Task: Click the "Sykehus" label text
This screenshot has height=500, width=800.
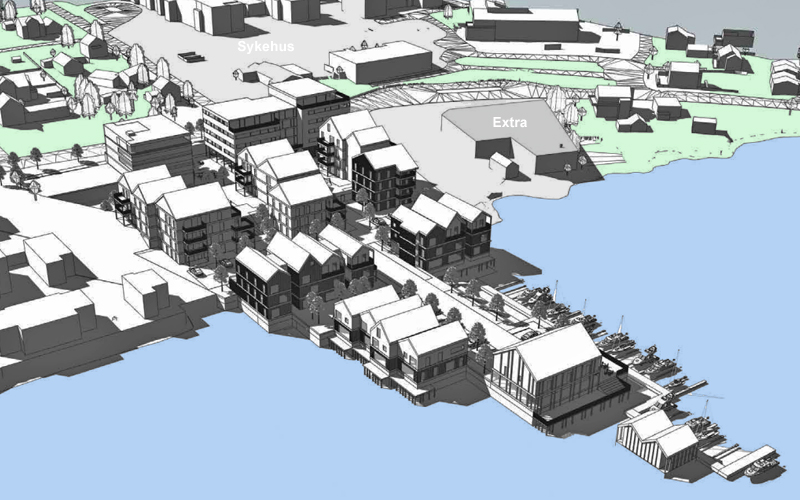Action: click(266, 46)
